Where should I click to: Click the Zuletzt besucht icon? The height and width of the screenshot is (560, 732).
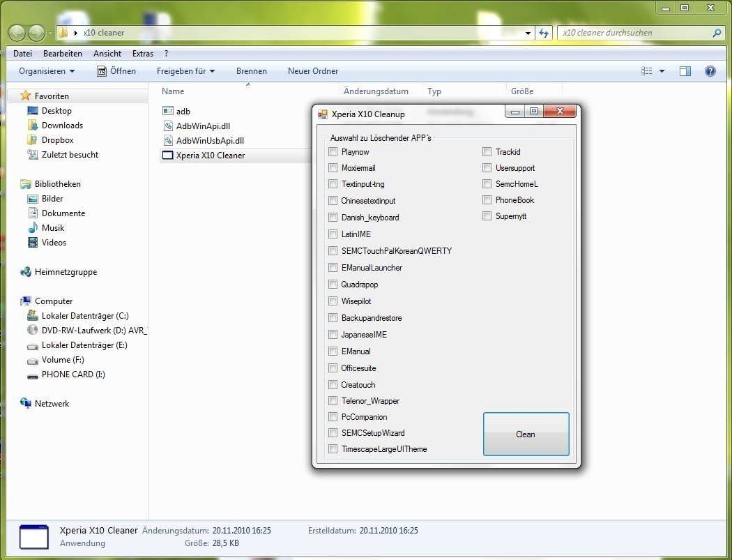[x=33, y=154]
